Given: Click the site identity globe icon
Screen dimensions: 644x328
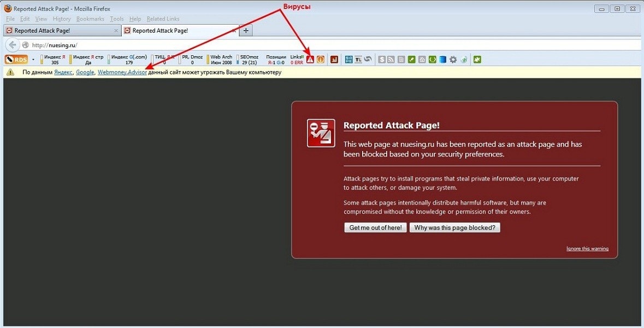Looking at the screenshot, I should pos(26,45).
